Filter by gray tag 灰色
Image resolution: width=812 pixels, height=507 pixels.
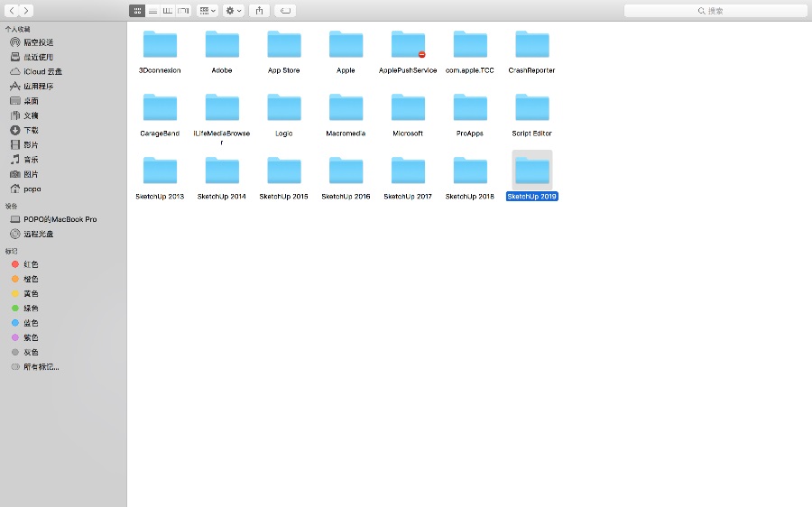pos(25,352)
